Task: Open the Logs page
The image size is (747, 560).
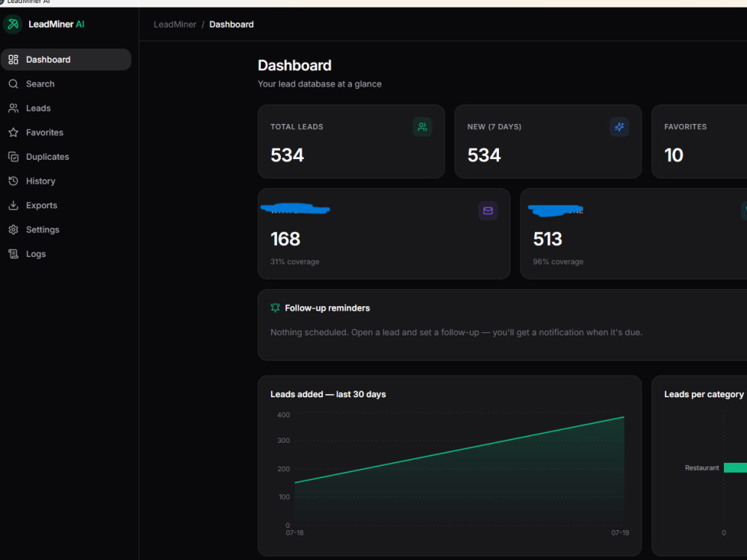Action: tap(66, 254)
